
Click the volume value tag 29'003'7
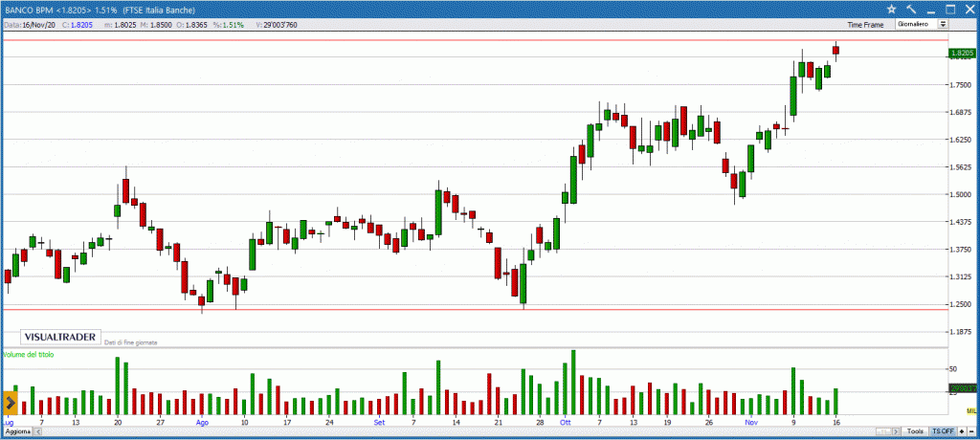click(x=963, y=389)
